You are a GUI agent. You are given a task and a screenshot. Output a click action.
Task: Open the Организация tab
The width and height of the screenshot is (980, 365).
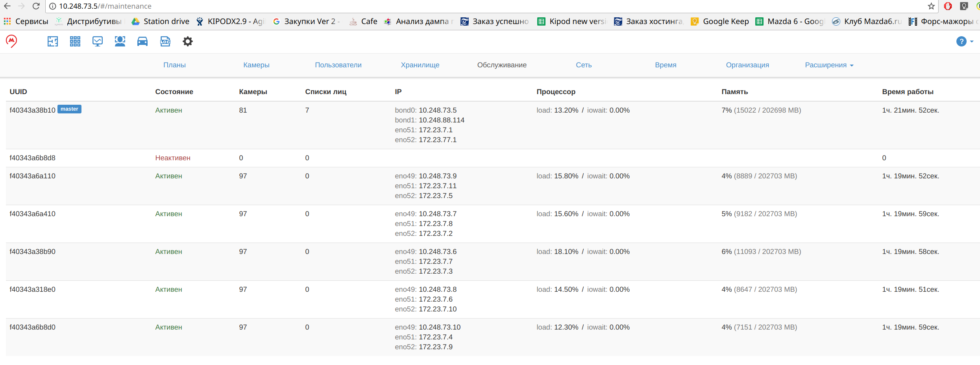(747, 65)
